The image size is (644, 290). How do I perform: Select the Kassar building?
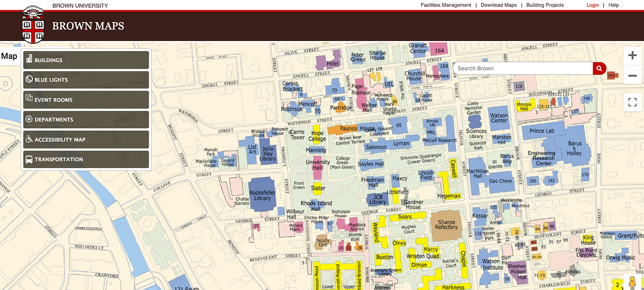pos(480,215)
